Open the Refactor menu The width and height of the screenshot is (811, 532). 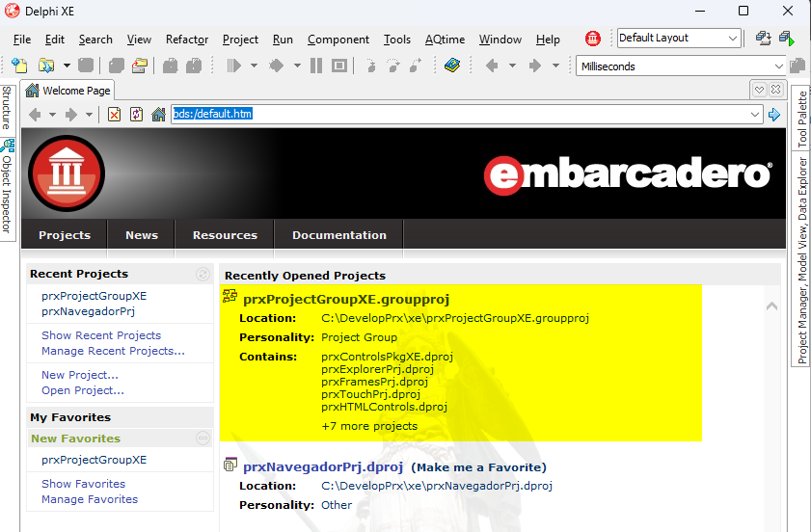pos(187,40)
